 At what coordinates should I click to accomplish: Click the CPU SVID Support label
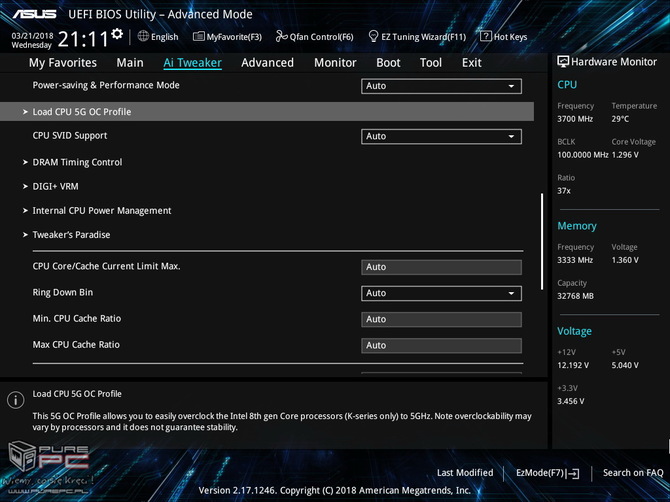[70, 136]
